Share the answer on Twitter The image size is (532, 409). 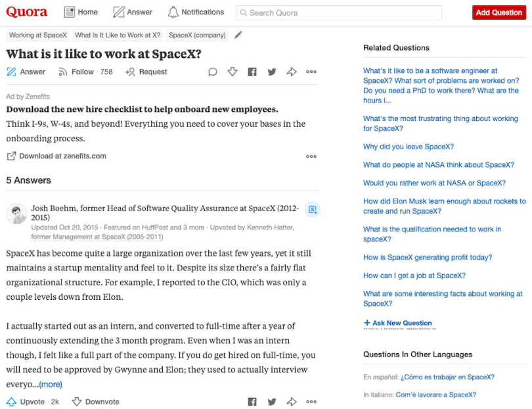[x=272, y=402]
